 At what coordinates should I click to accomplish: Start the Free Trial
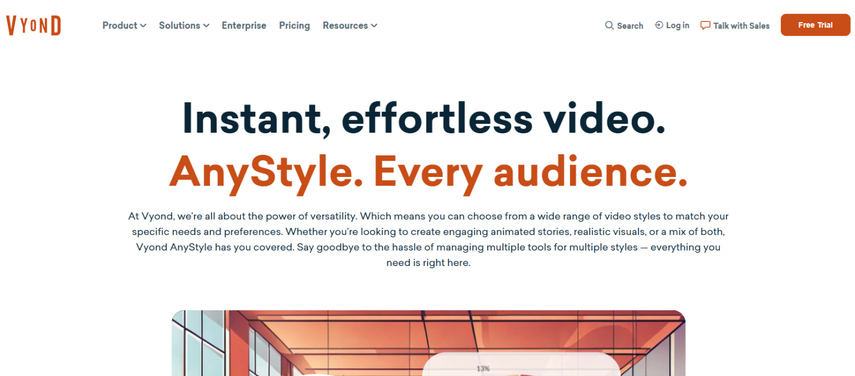[x=815, y=25]
